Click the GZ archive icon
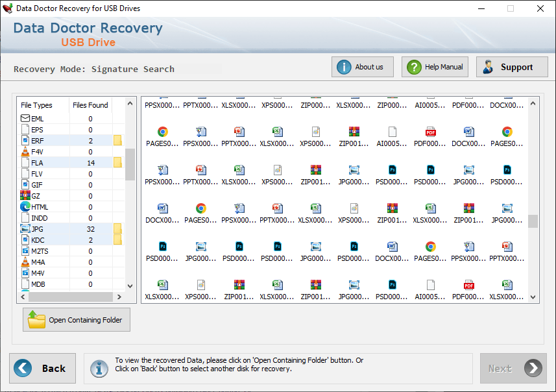Screen dimensions: 556x392 [25, 195]
